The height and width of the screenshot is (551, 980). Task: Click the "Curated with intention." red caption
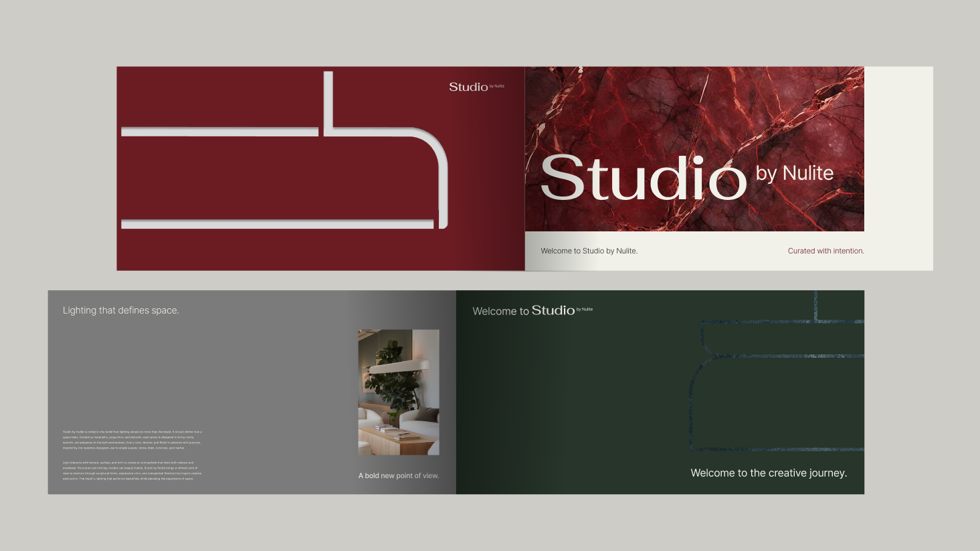825,251
